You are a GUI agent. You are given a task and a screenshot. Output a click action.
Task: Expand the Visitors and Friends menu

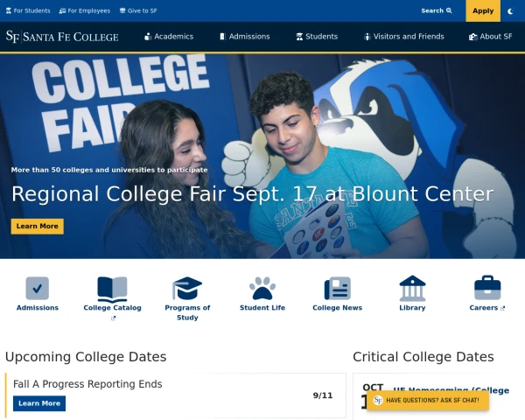(403, 37)
